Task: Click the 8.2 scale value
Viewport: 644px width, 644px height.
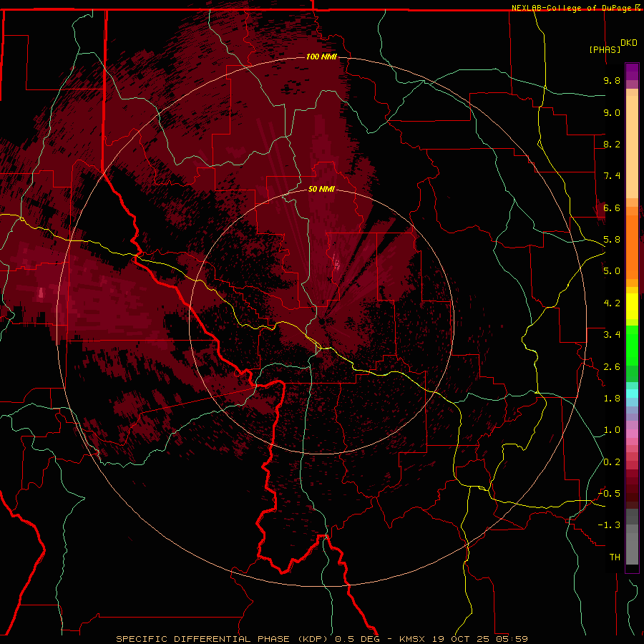Action: [612, 144]
